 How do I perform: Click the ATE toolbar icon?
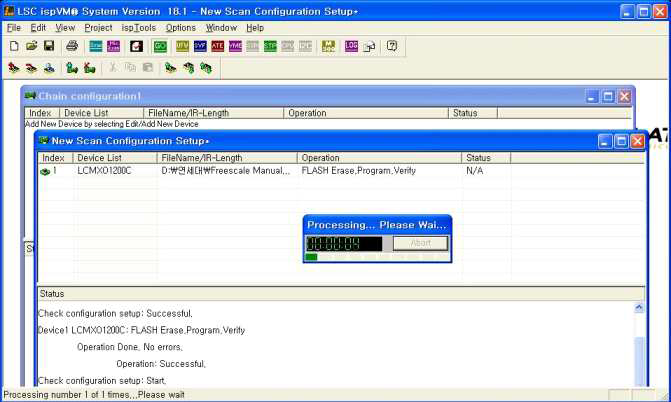pos(217,46)
